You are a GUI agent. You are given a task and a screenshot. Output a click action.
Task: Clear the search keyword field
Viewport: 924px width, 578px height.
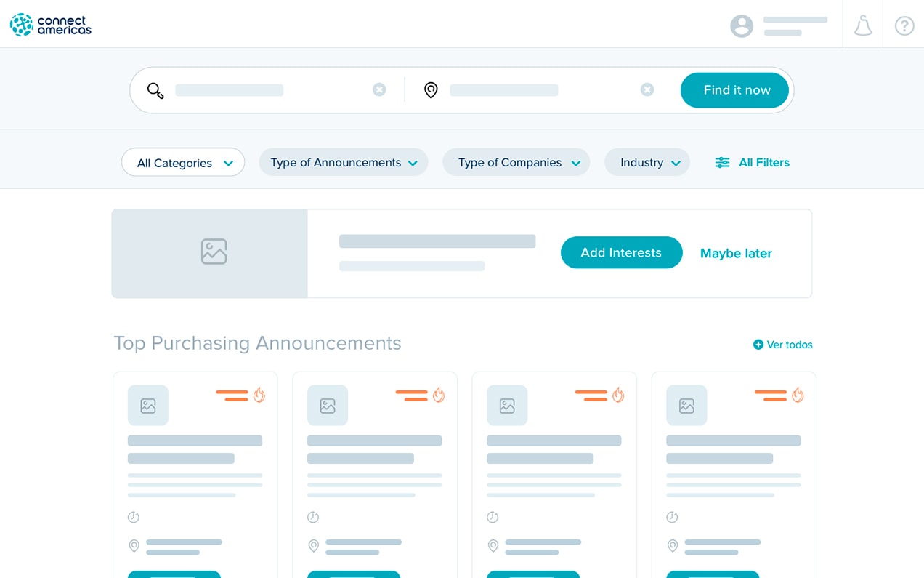(379, 89)
